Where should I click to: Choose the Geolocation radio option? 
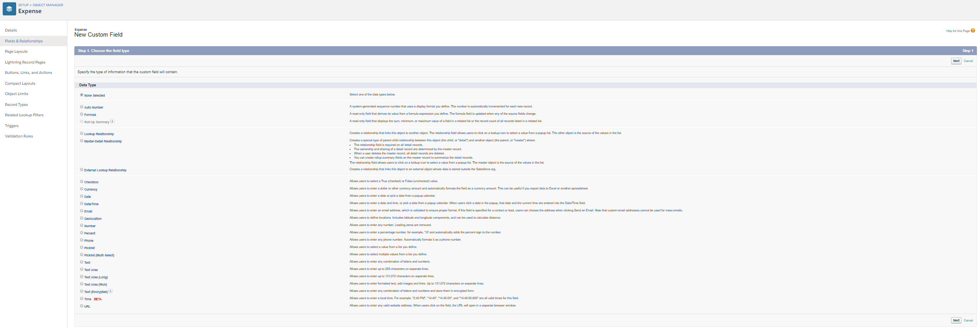tap(82, 218)
